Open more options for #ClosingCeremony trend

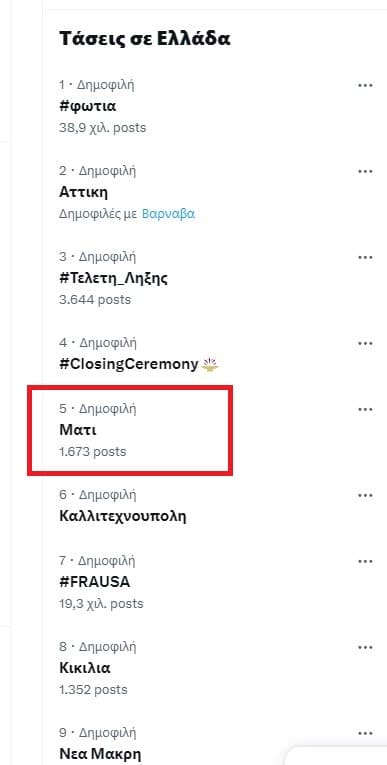(x=365, y=343)
